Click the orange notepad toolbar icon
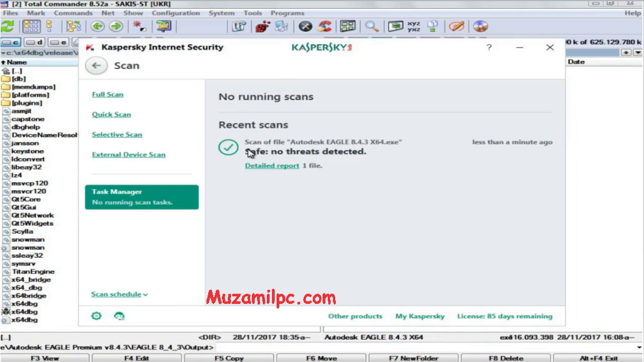Screen dimensions: 644x362 coord(457,26)
